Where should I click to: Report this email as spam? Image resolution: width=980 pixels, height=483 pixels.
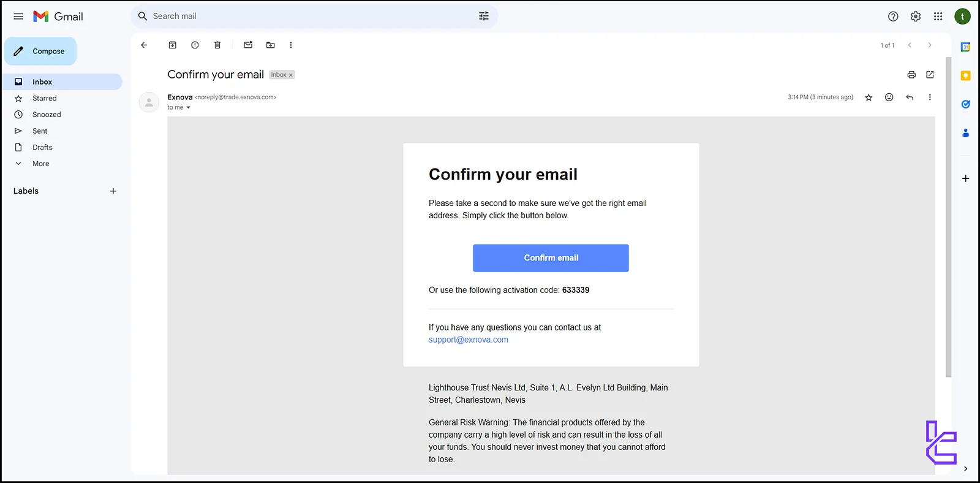click(195, 45)
